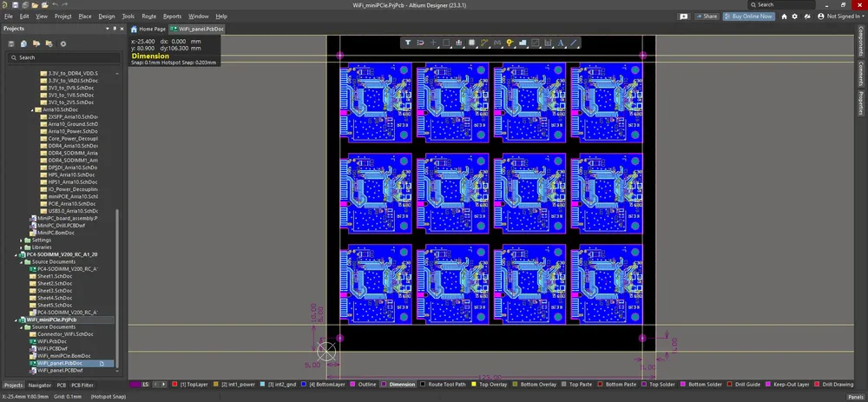The height and width of the screenshot is (402, 868).
Task: Pin the Projects panel
Action: (115, 29)
